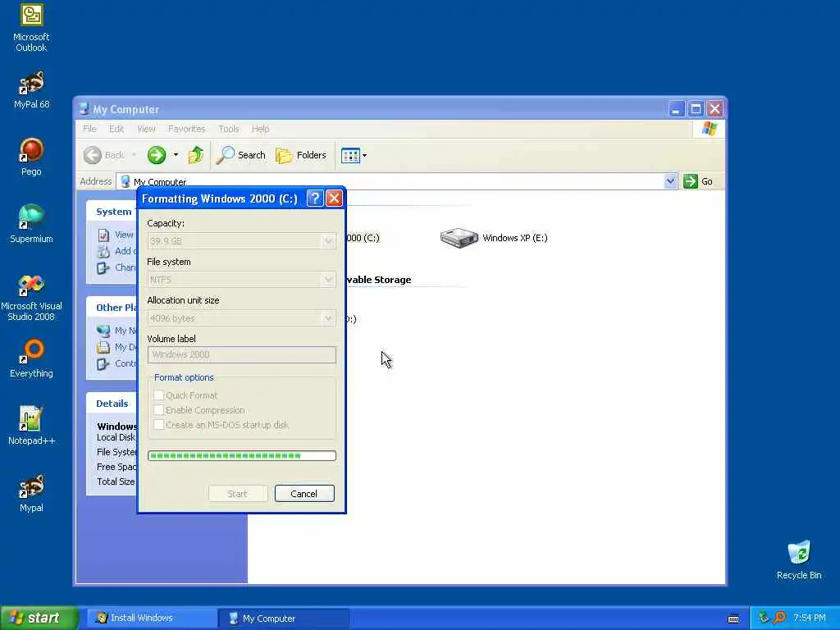
Task: Click the Search magnifier toolbar button
Action: 240,155
